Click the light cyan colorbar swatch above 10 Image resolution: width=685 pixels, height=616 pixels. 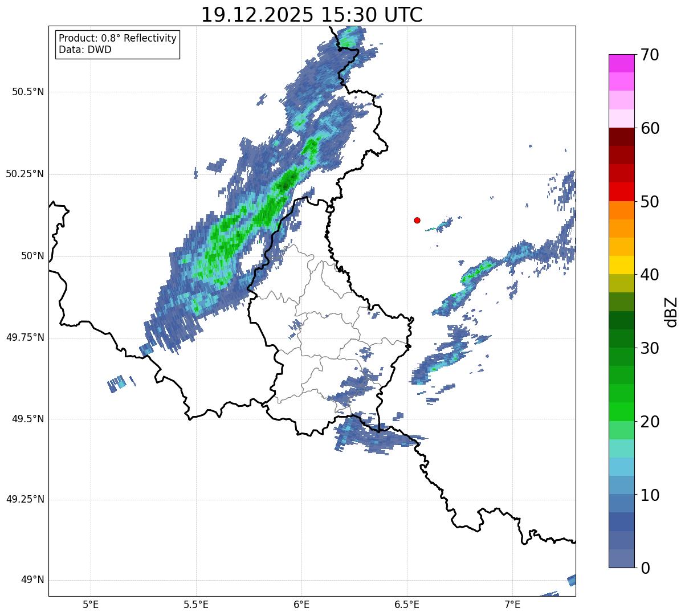click(621, 467)
